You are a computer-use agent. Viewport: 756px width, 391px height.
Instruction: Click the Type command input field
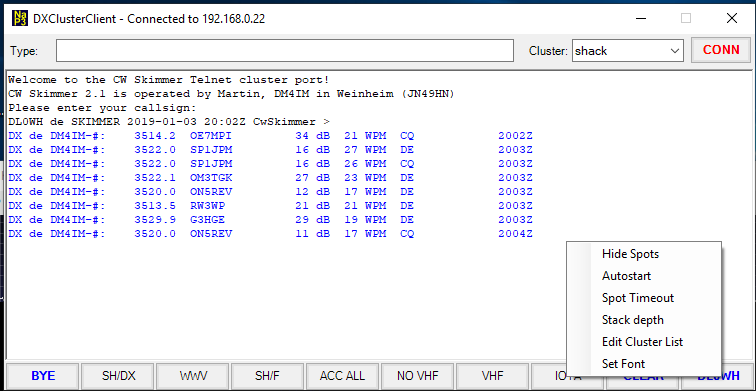[284, 51]
